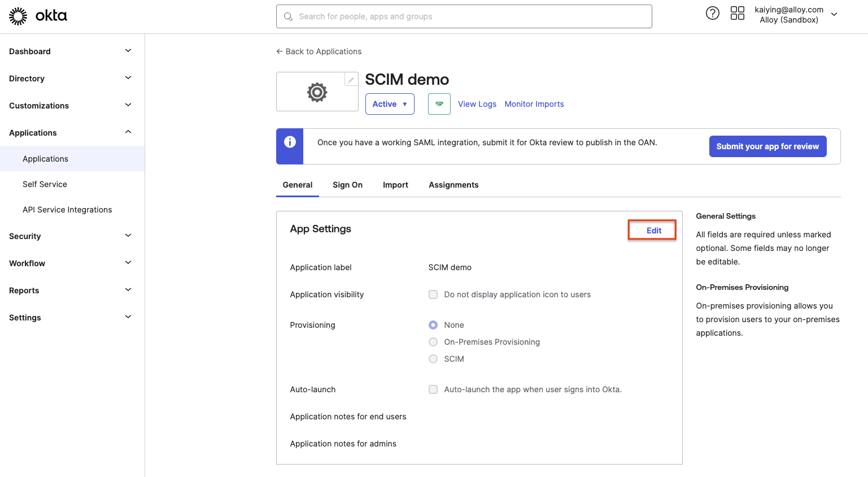Screen dimensions: 868x477
Task: Select On-Premises Provisioning radio button
Action: pos(433,342)
